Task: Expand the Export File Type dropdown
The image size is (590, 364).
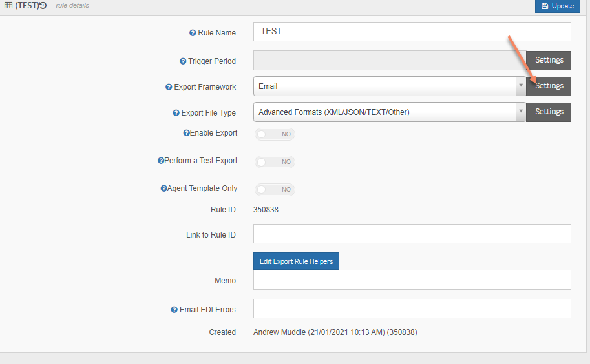Action: [x=389, y=112]
